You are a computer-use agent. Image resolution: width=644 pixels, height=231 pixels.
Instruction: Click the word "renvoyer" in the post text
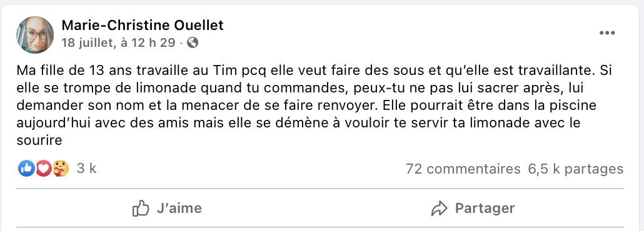339,106
